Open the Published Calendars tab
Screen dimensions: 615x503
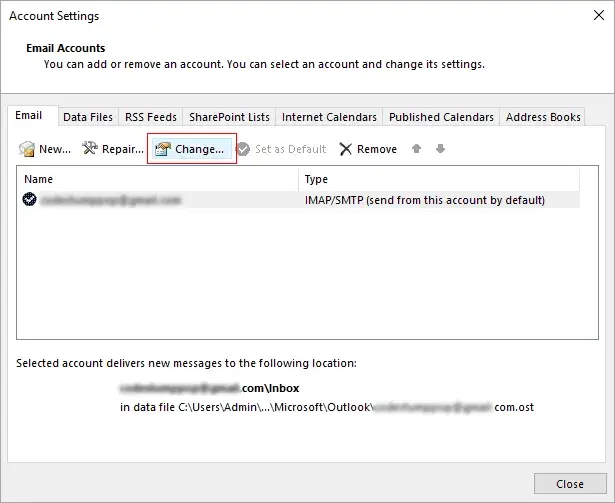click(441, 117)
